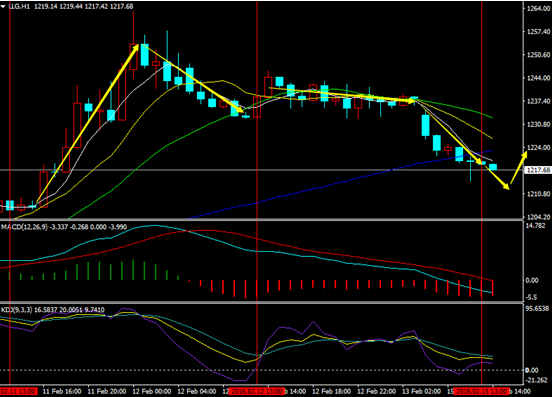The width and height of the screenshot is (552, 397).
Task: Click the 1257.40 price axis label
Action: 539,32
